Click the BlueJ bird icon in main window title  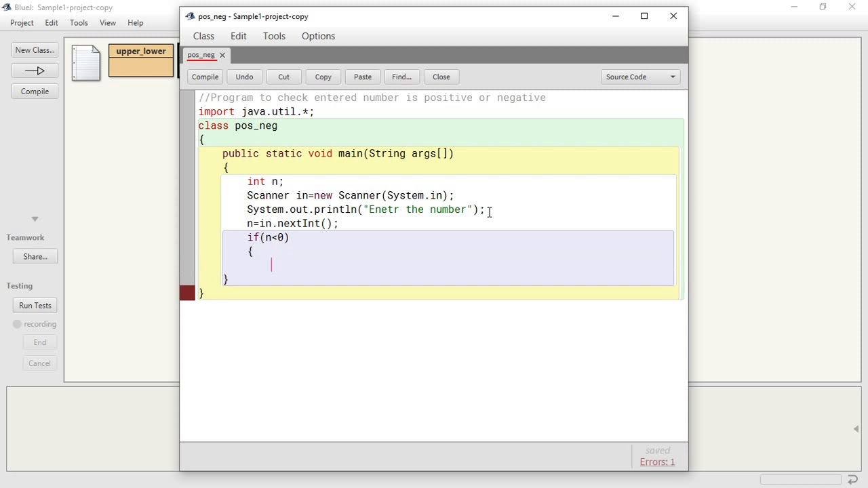pos(7,7)
